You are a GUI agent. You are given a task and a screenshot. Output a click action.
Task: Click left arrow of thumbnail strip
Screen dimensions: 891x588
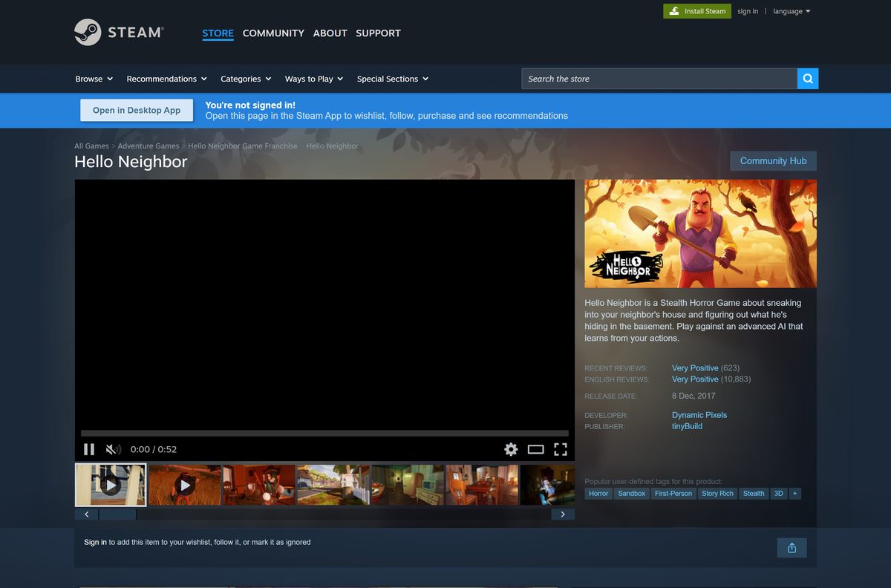click(86, 514)
